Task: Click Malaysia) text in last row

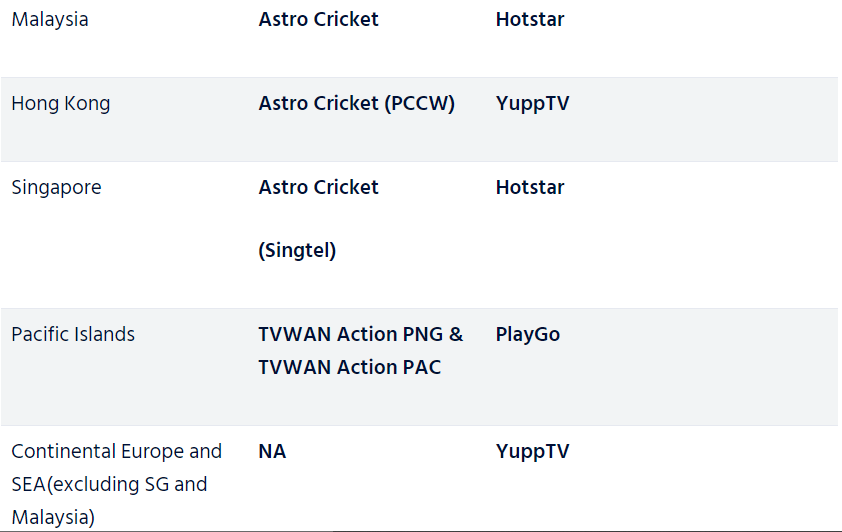Action: [x=53, y=518]
